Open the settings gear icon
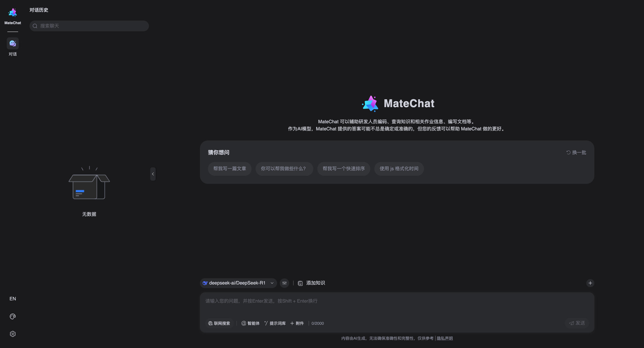 coord(13,334)
